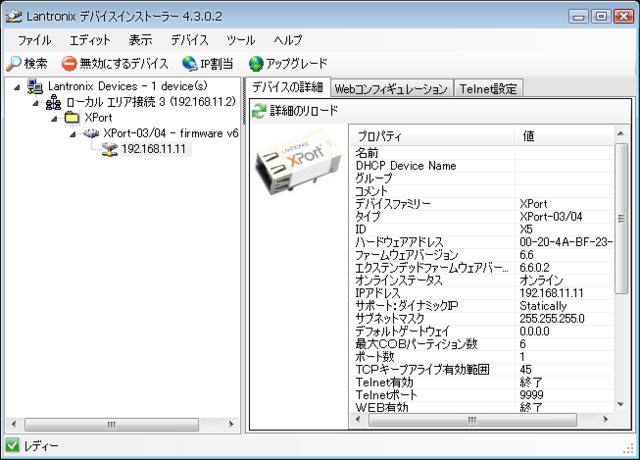Click the Statically value cell
Image resolution: width=640 pixels, height=460 pixels.
pos(543,306)
